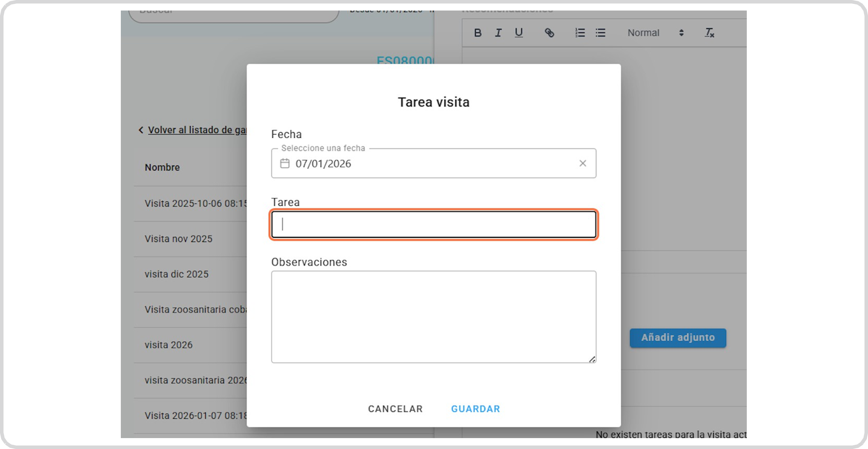Click the Observaciones text area
Viewport: 868px width, 449px height.
click(433, 316)
